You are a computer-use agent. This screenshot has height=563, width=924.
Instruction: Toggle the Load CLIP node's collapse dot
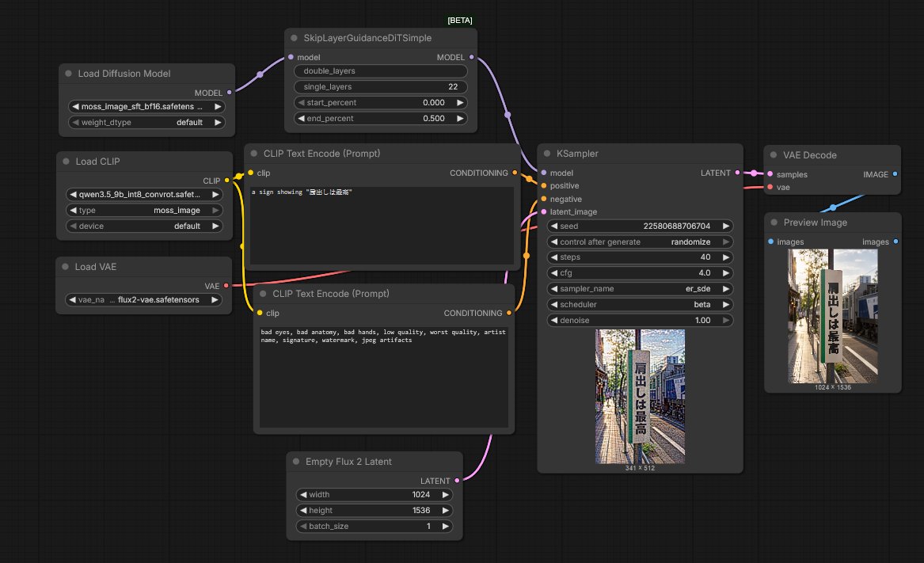pos(66,162)
